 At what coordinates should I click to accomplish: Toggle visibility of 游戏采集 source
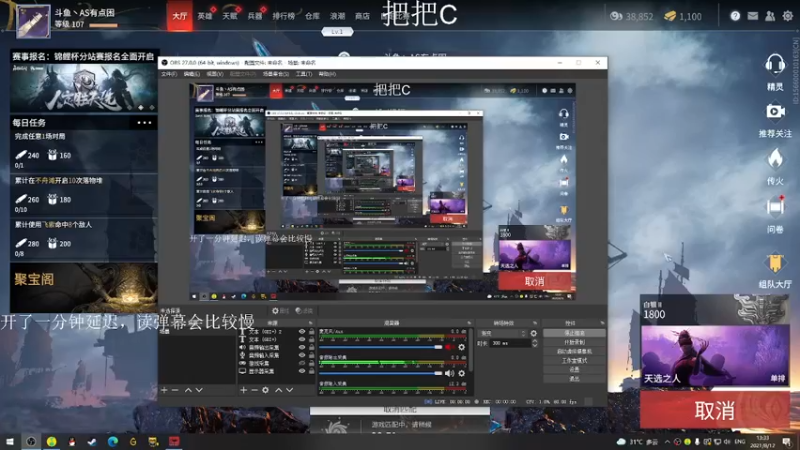click(302, 363)
